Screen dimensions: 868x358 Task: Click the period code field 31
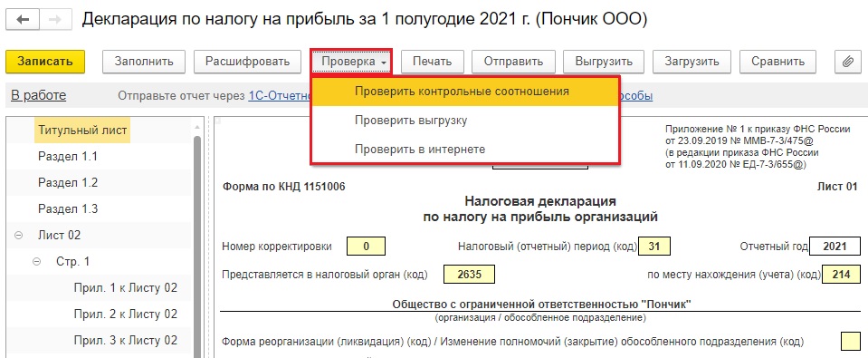654,247
